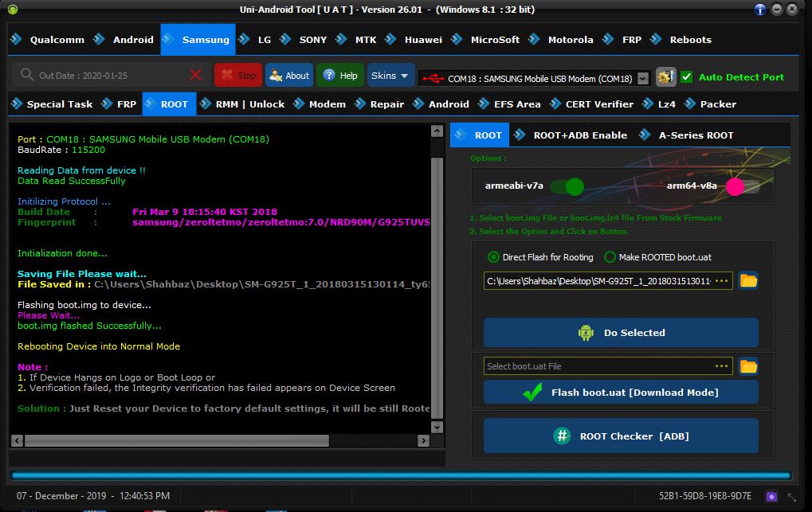Image resolution: width=812 pixels, height=512 pixels.
Task: Expand the COM18 port selection dropdown
Action: (642, 78)
